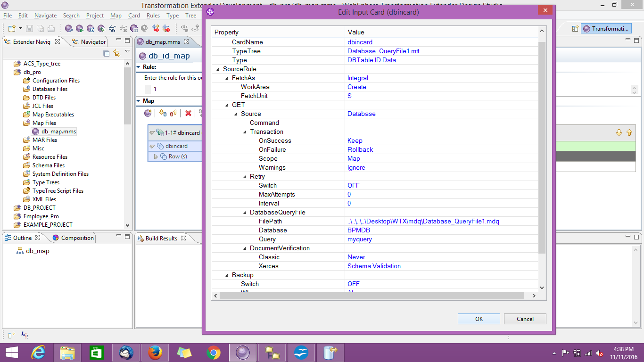Launch Firefox from the taskbar
The height and width of the screenshot is (362, 644).
click(155, 352)
